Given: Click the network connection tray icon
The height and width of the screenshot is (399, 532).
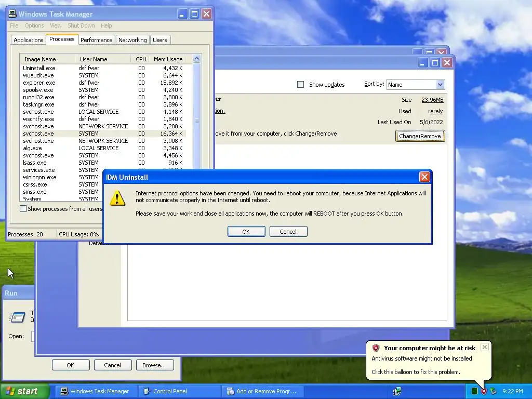Looking at the screenshot, I should click(x=493, y=392).
